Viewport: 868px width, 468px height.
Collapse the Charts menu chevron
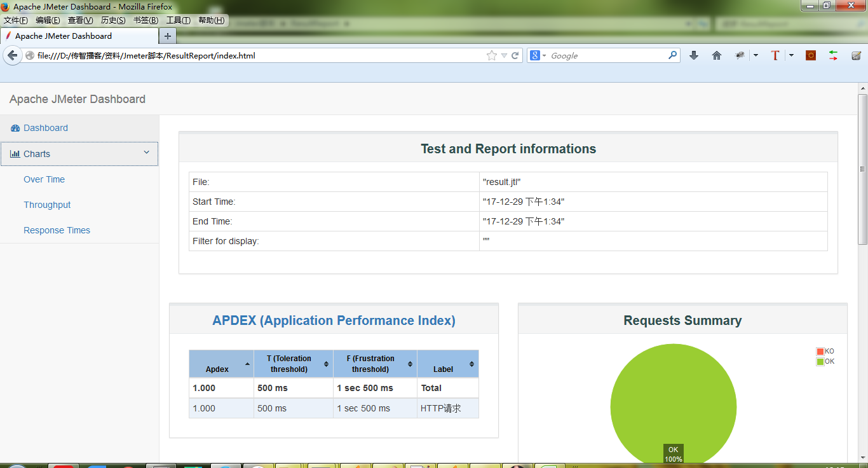point(147,153)
